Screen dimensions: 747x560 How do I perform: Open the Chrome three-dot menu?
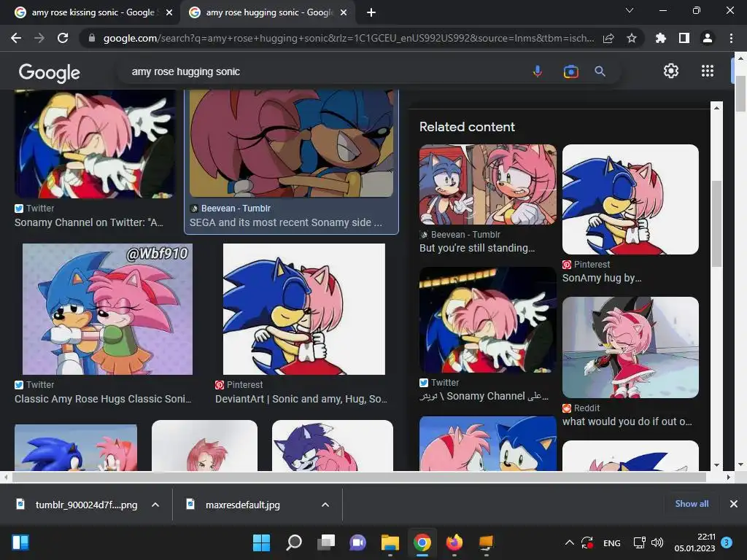[731, 38]
